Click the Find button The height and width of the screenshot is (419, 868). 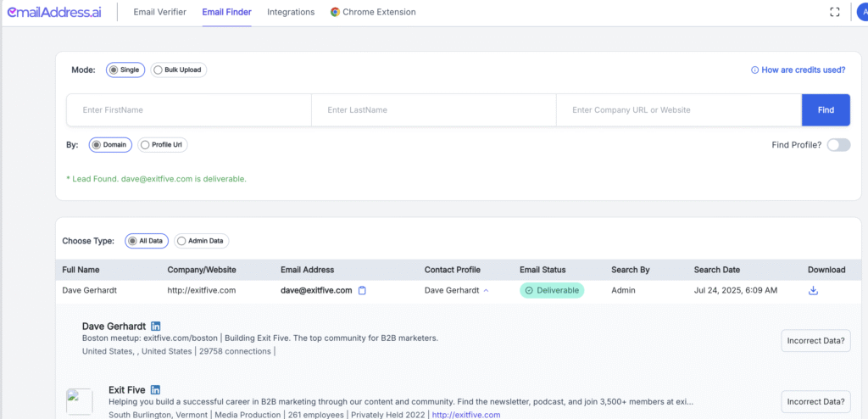tap(826, 109)
